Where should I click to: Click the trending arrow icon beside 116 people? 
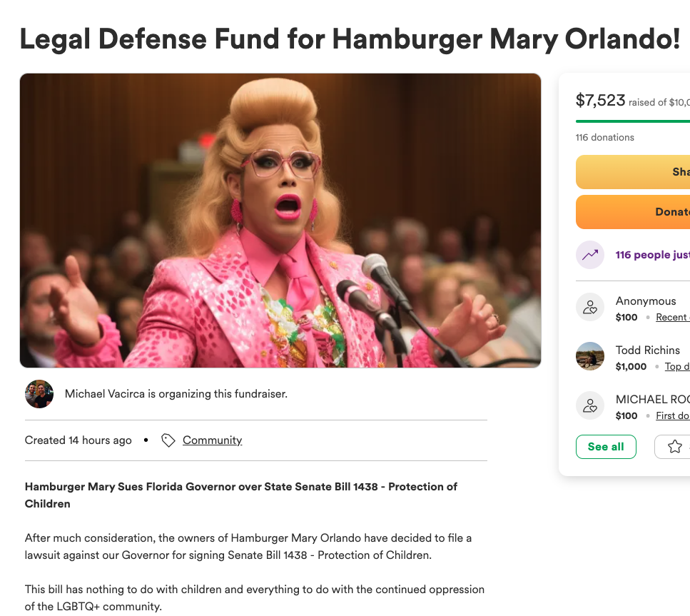click(x=590, y=255)
